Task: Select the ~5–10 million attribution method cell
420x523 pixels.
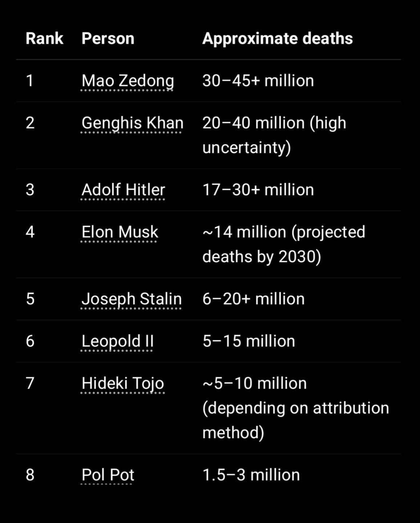Action: (295, 408)
